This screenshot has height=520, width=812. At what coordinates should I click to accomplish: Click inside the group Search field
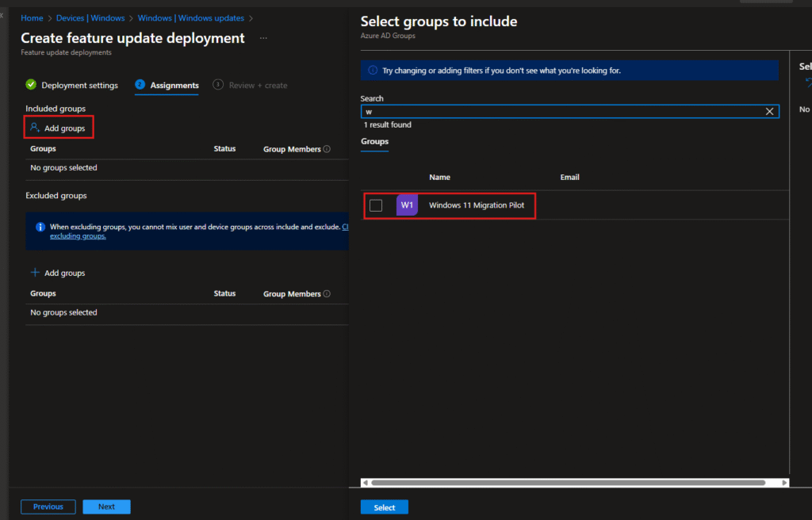click(555, 112)
